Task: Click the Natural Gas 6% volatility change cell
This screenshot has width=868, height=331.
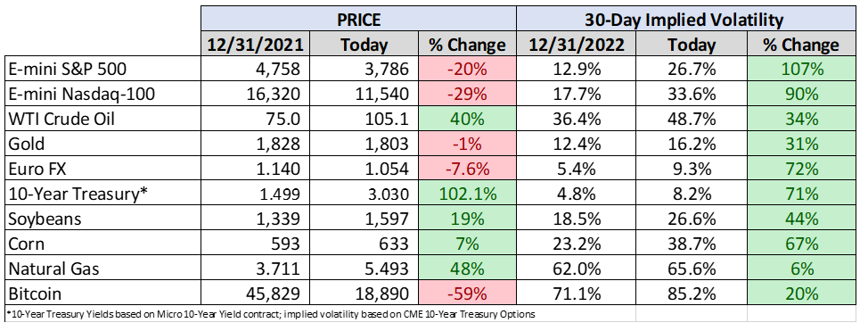Action: coord(801,269)
